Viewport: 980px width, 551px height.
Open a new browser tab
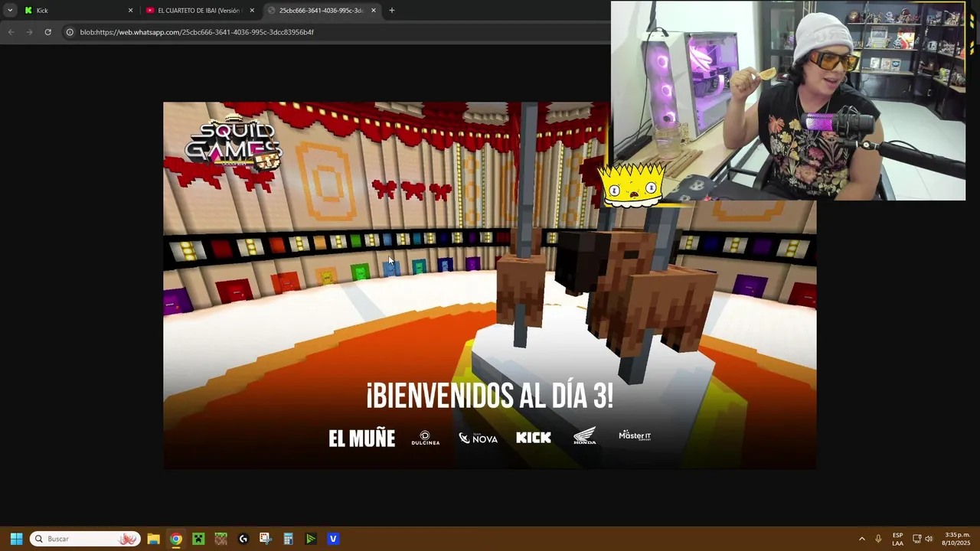click(392, 11)
